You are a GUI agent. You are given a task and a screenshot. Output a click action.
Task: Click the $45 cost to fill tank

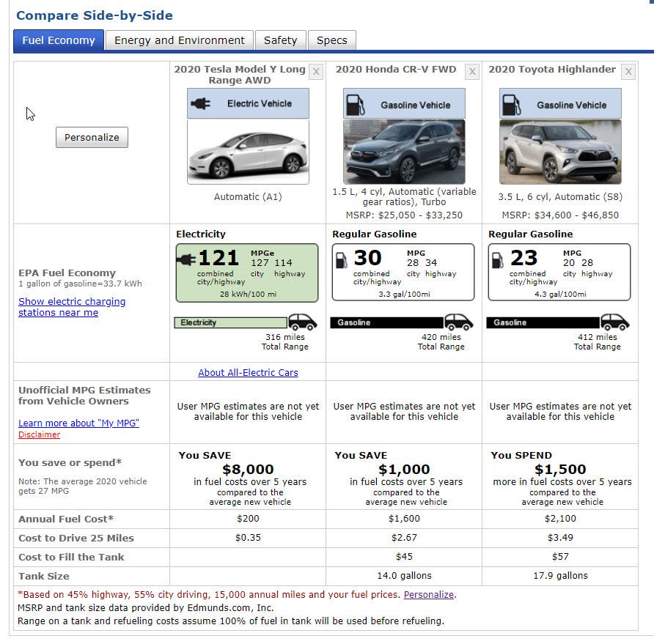(x=404, y=557)
